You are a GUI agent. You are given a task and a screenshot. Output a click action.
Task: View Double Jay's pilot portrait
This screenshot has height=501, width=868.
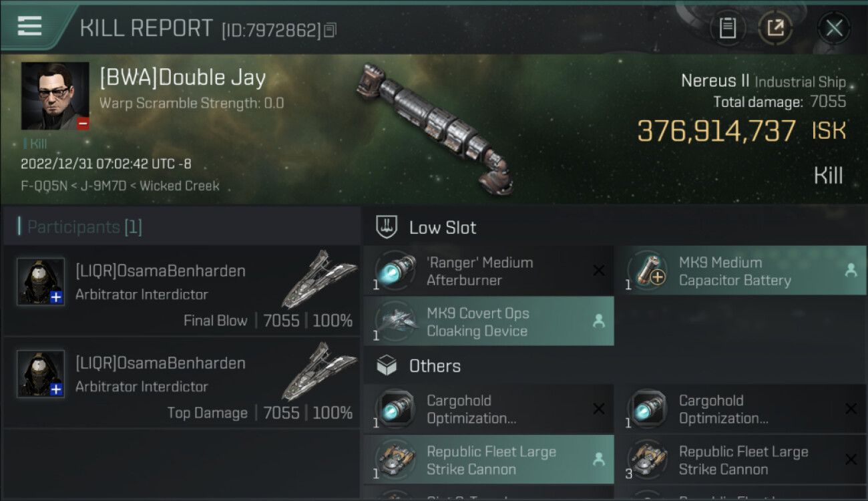(55, 96)
